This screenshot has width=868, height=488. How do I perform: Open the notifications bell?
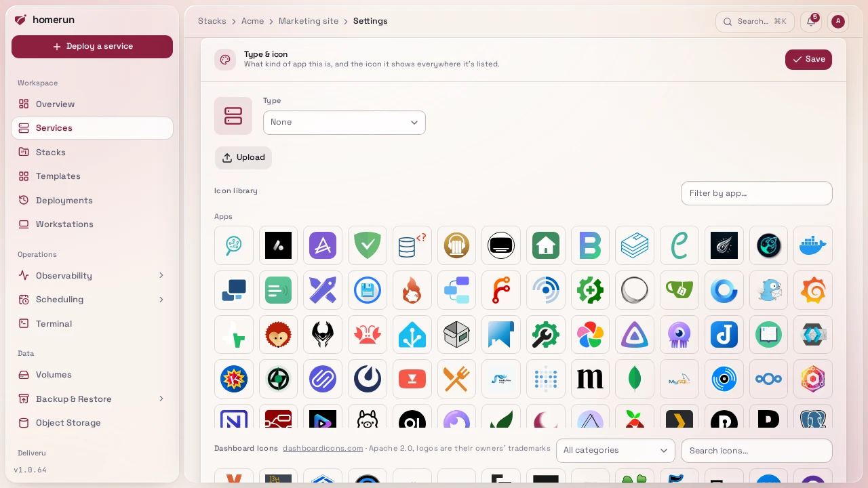point(811,22)
